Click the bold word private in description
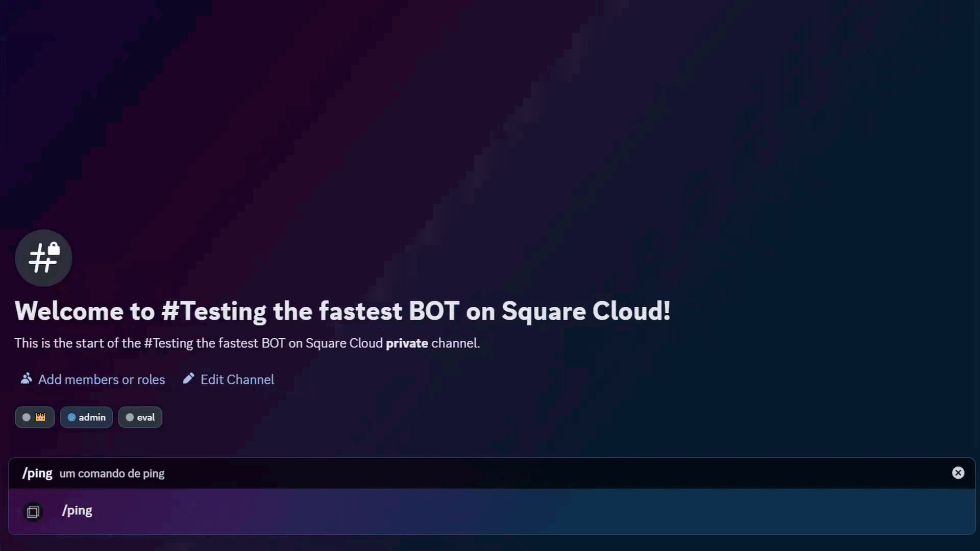Screen dimensions: 980x551 [407, 343]
